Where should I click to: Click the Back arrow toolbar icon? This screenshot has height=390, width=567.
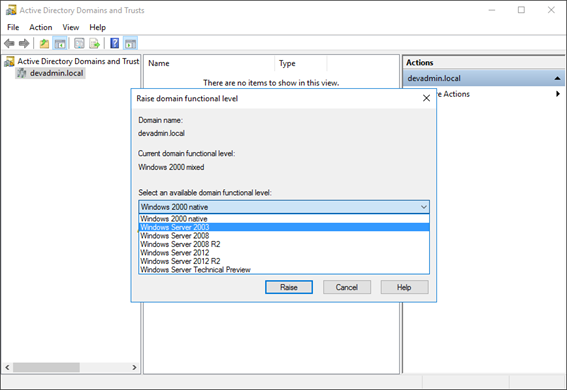click(x=9, y=44)
